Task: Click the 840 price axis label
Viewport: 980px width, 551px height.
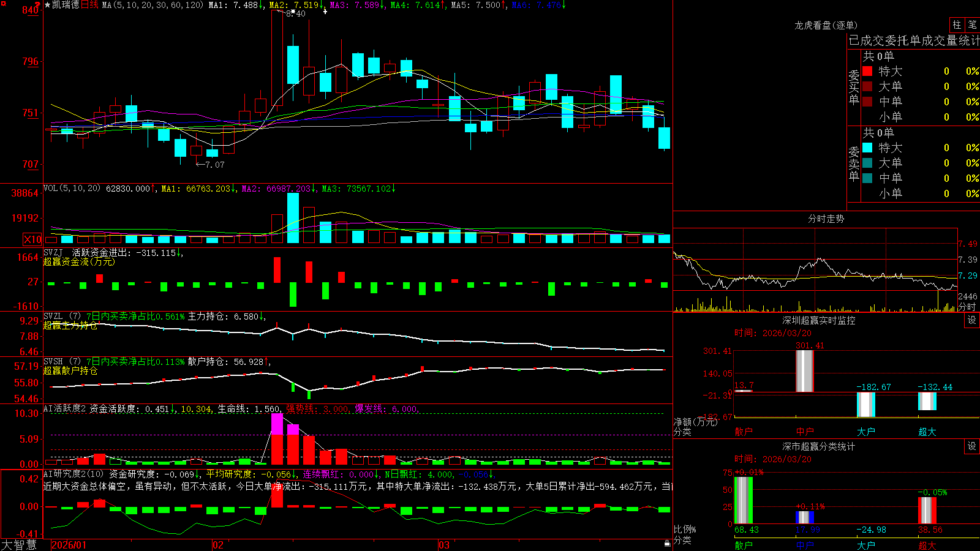Action: 30,10
